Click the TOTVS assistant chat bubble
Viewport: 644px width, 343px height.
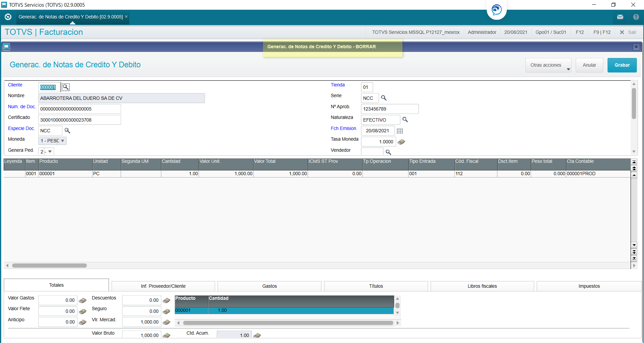[x=496, y=9]
